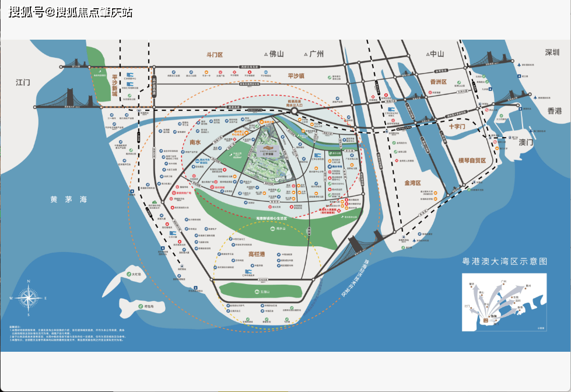This screenshot has width=571, height=392.
Task: Click the 粤港澳大湾区示意图 inset map
Action: tap(500, 303)
